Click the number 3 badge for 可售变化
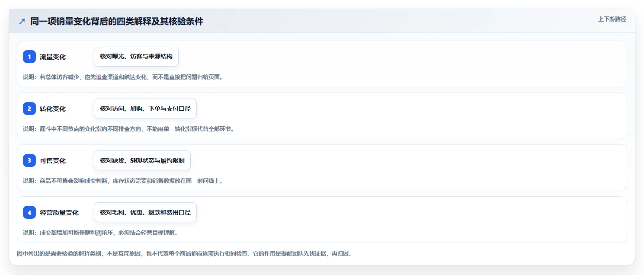Screen dimensions: 644x275 (29, 160)
